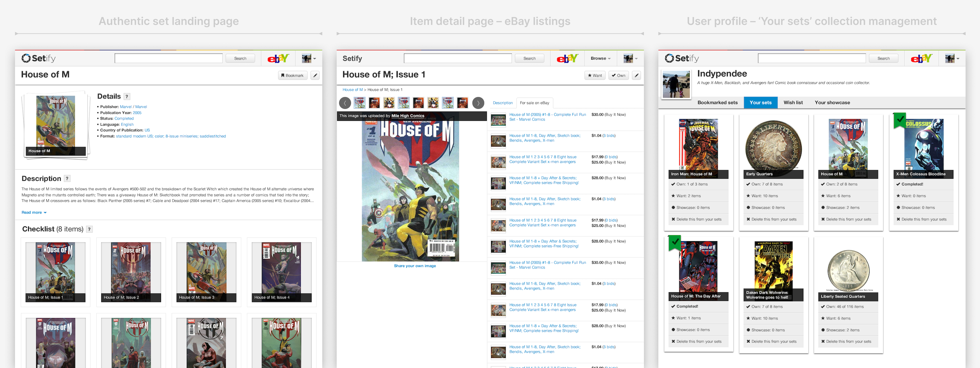Viewport: 980px width, 368px height.
Task: Open the user avatar menu on the user profile panel
Action: (952, 58)
